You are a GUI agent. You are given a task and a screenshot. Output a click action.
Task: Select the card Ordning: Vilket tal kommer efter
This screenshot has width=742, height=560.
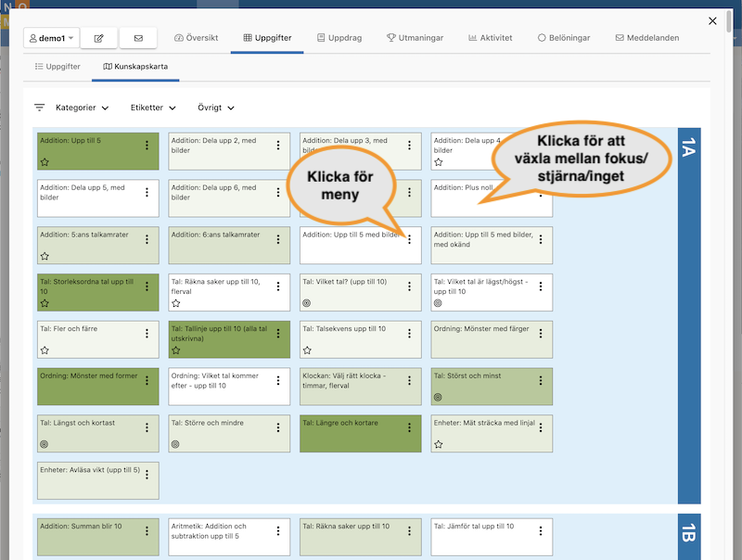(229, 387)
